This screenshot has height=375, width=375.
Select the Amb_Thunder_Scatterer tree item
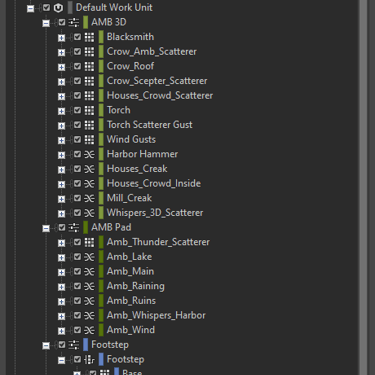158,242
